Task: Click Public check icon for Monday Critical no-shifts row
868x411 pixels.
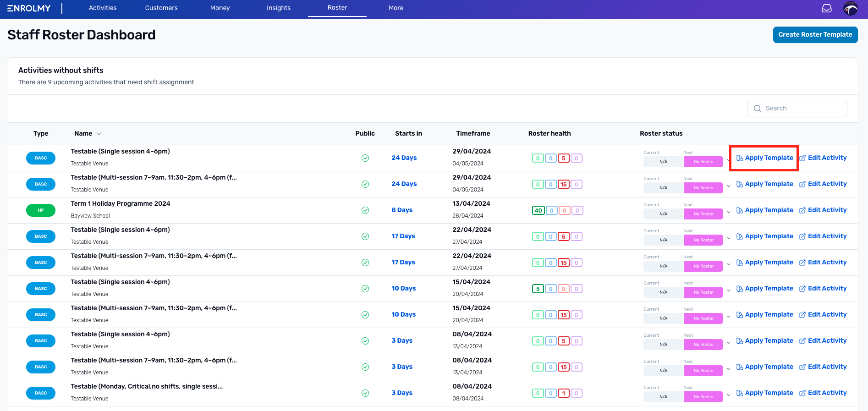Action: click(x=365, y=393)
